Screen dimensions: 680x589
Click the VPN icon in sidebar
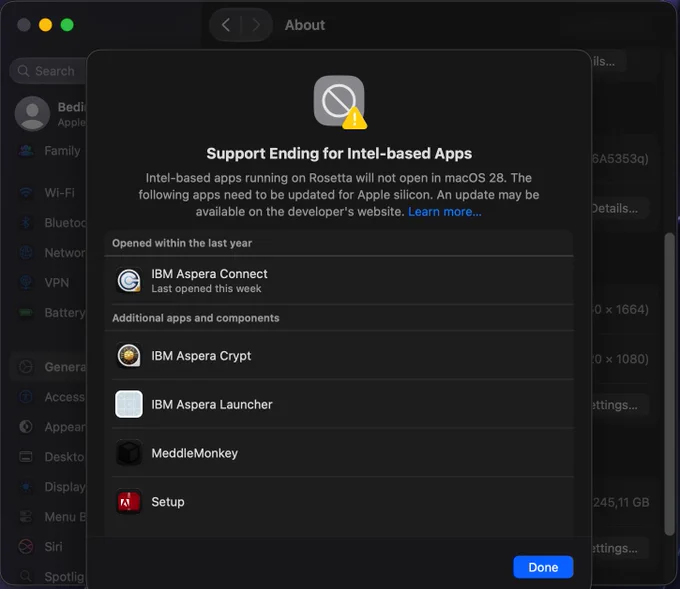tap(26, 283)
